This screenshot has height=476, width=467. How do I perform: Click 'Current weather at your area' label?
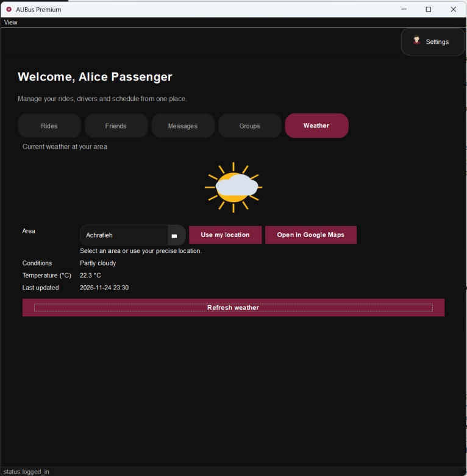pyautogui.click(x=65, y=147)
